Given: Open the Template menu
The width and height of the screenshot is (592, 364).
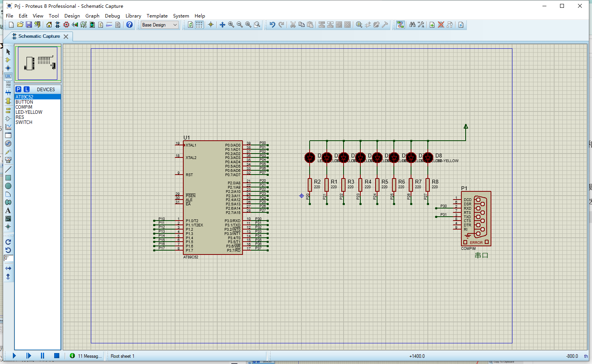Looking at the screenshot, I should click(x=157, y=16).
